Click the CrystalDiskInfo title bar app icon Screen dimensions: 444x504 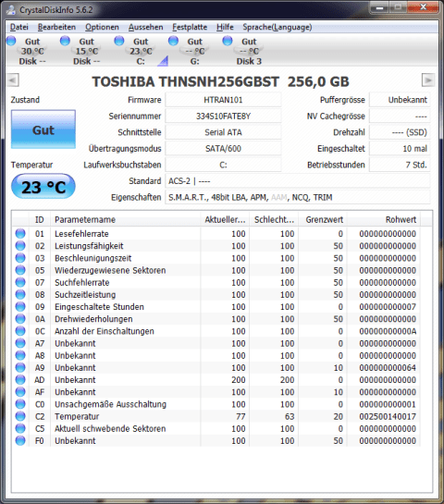11,10
